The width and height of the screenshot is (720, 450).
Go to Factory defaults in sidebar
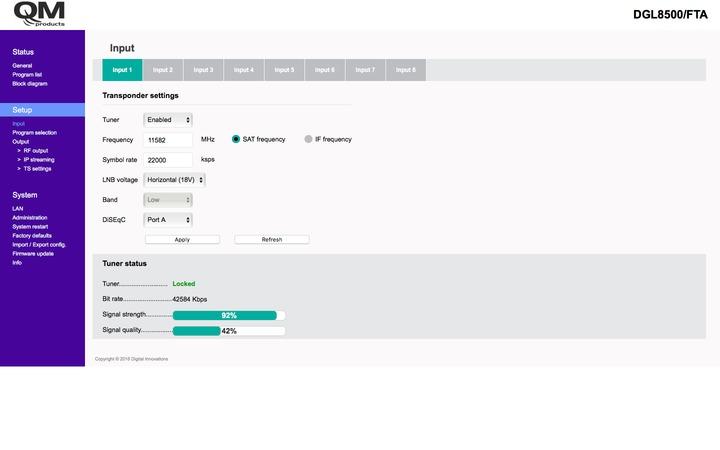pos(32,235)
